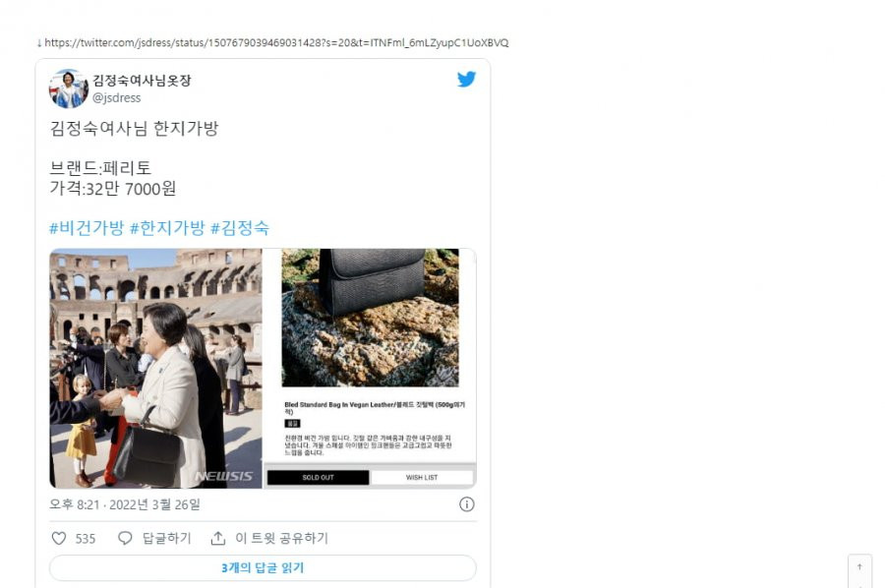Click the scroll-to-top arrow button
Screen dimensions: 885x588
pyautogui.click(x=859, y=567)
